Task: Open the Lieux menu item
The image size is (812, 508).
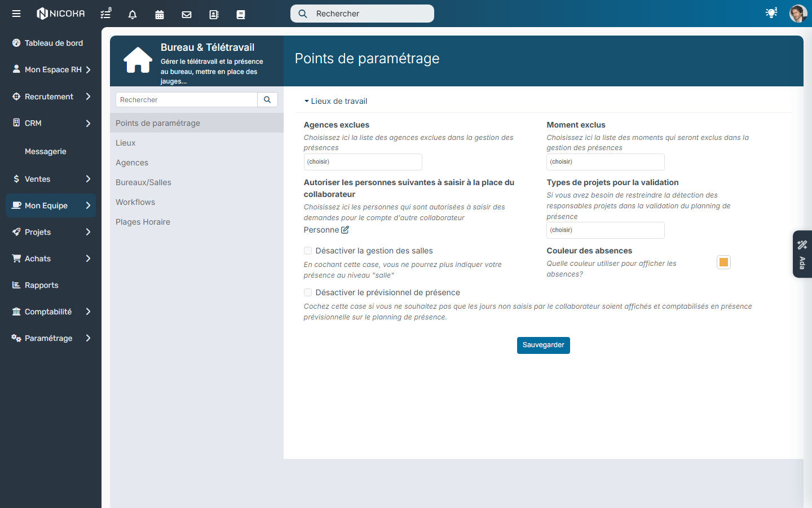Action: [197, 143]
